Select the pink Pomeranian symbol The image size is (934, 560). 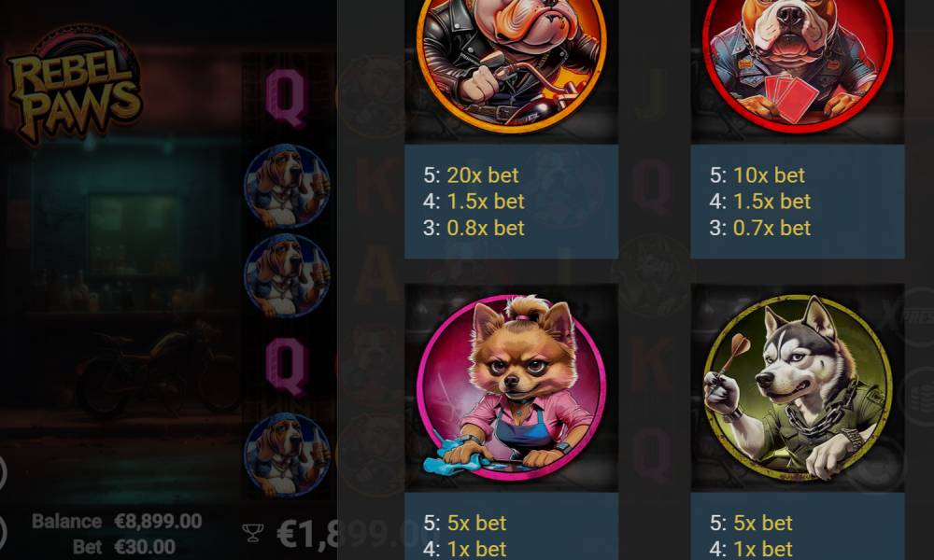pos(512,387)
